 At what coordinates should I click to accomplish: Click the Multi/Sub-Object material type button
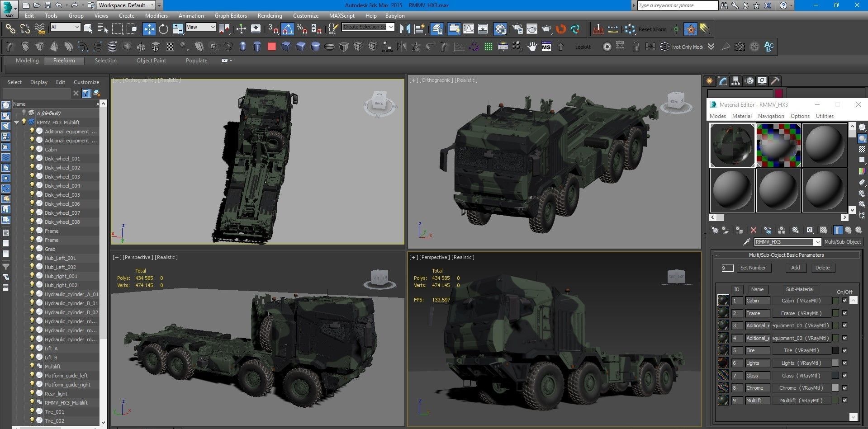click(x=842, y=242)
